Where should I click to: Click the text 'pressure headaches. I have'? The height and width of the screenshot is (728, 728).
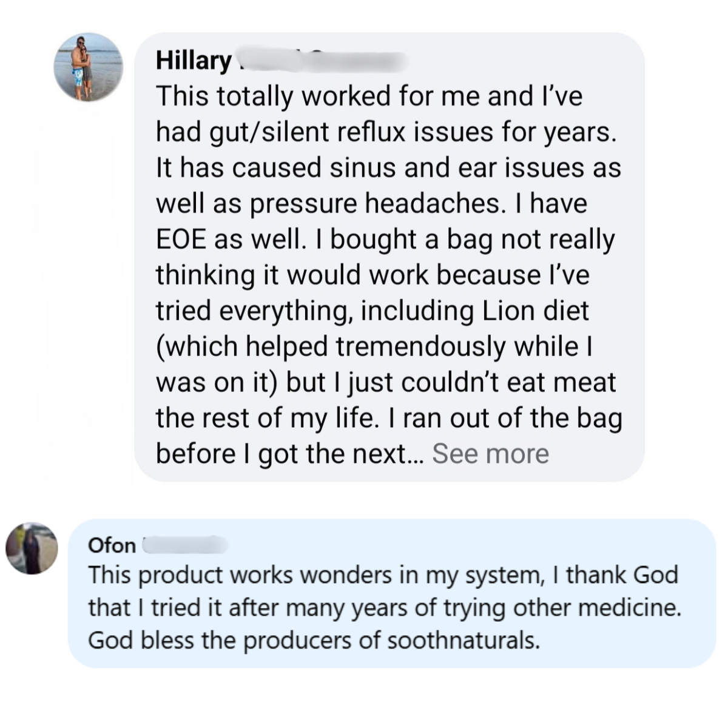[x=419, y=203]
